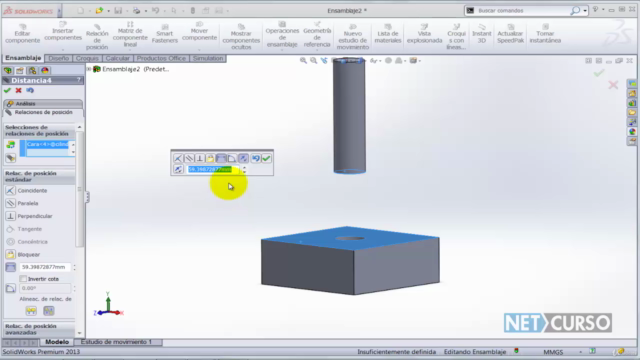The height and width of the screenshot is (360, 640).
Task: Select Perpendicular mate option
Action: (x=29, y=216)
